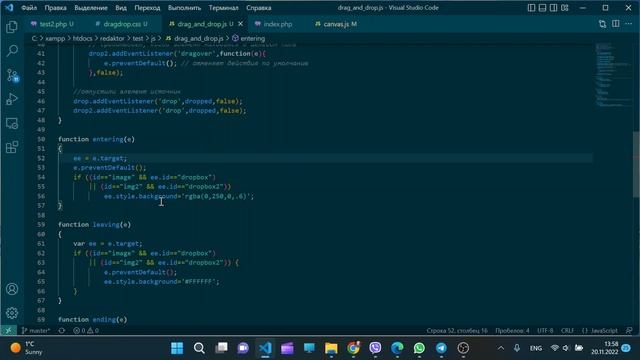
Task: Open Chrome from taskbar
Action: coord(353,348)
